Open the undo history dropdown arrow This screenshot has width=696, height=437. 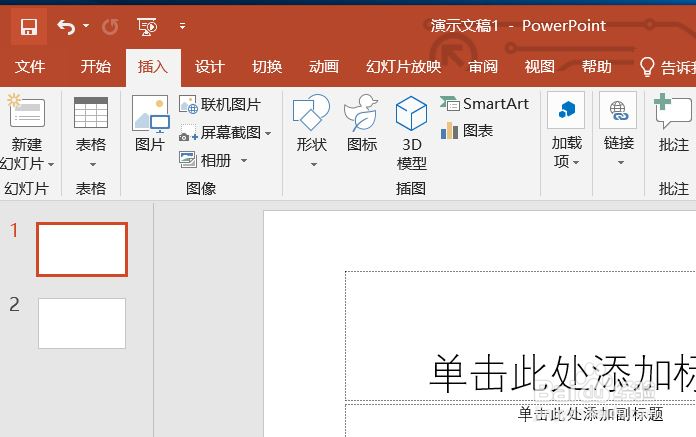(x=86, y=26)
